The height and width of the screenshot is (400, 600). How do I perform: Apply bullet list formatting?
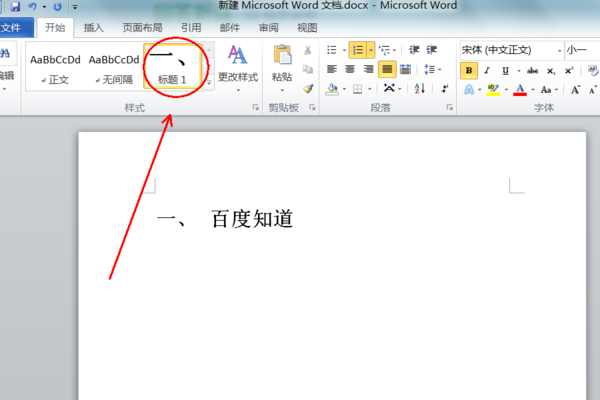point(332,50)
